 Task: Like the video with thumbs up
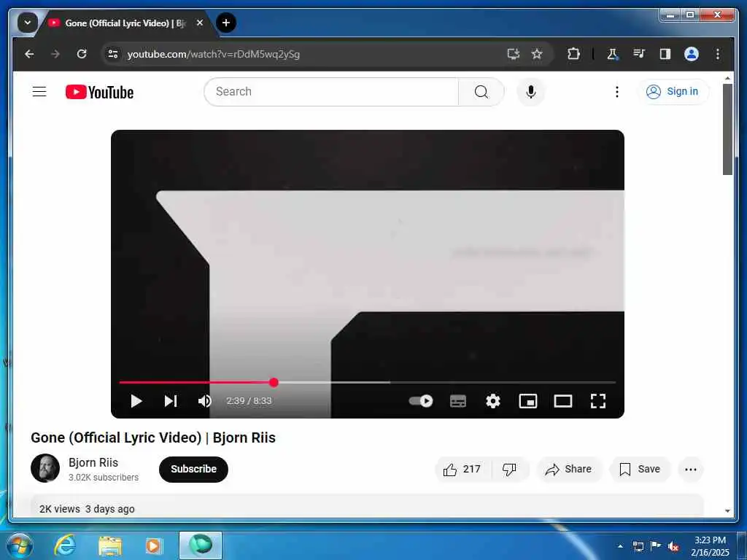462,470
